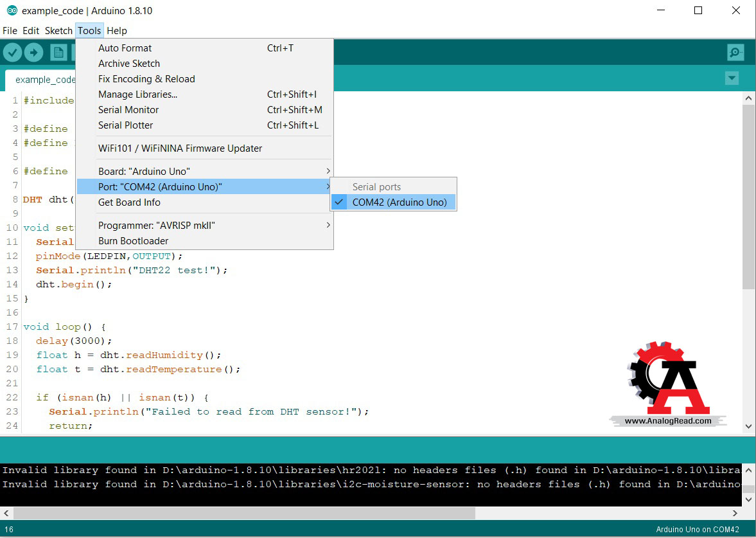Select Fix Encoding & Reload
The width and height of the screenshot is (756, 538).
(x=204, y=78)
